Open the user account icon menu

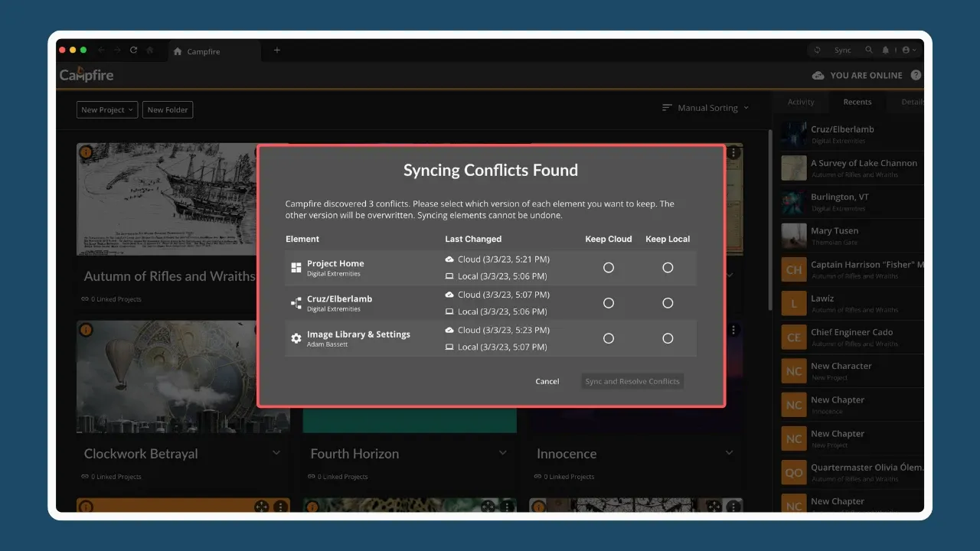[909, 51]
